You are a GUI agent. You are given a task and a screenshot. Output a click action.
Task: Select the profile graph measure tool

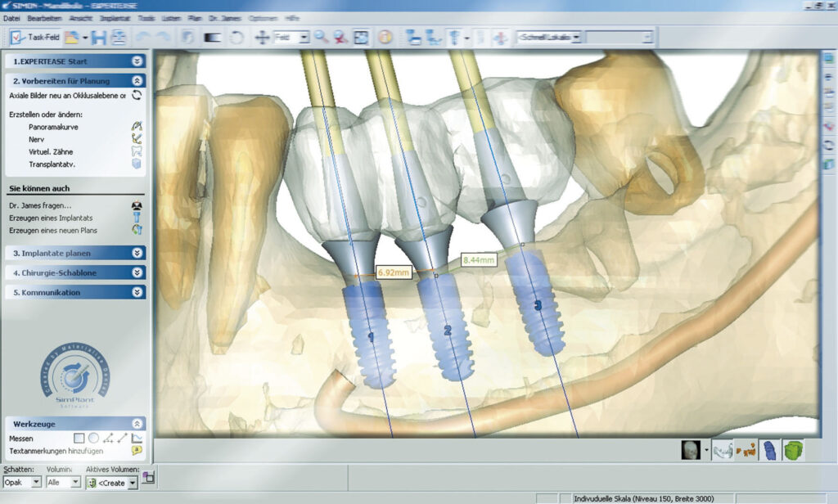click(x=137, y=439)
